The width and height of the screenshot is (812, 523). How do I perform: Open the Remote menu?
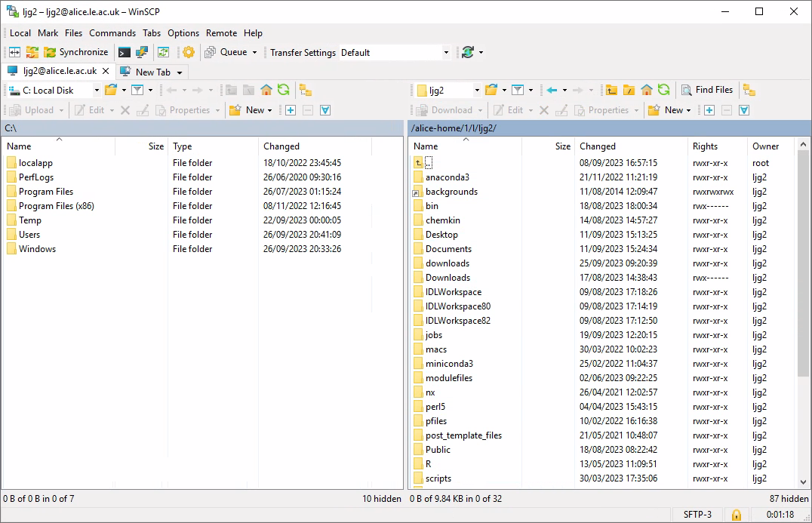click(x=221, y=33)
